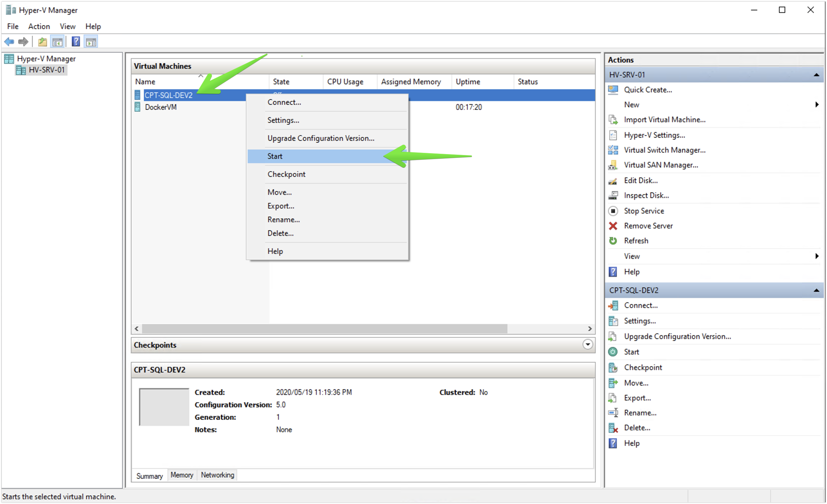Switch to the Networking tab

218,475
